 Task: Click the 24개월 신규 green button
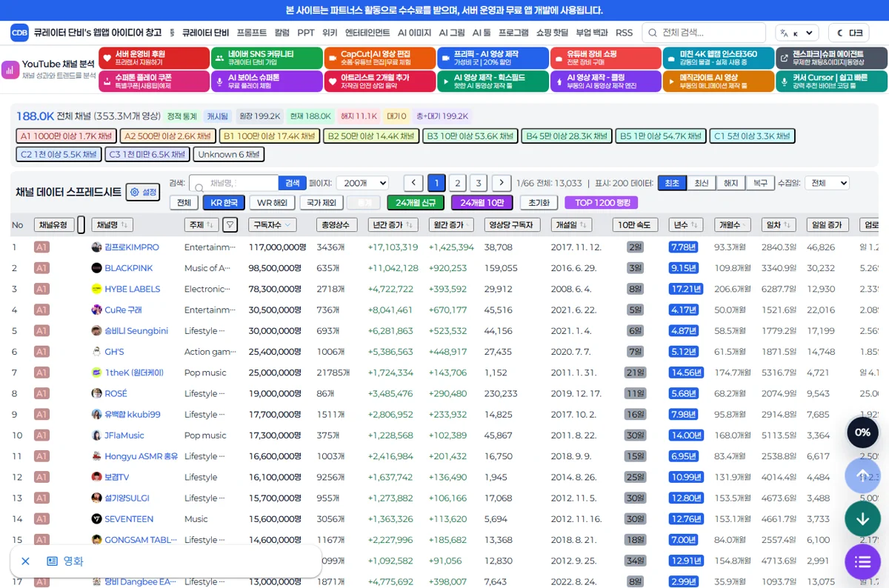pos(416,202)
